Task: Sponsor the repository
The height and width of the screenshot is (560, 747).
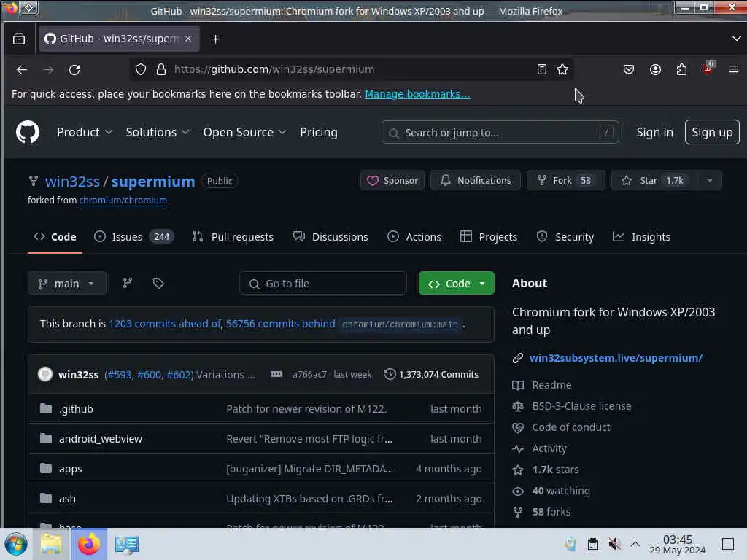Action: coord(392,181)
